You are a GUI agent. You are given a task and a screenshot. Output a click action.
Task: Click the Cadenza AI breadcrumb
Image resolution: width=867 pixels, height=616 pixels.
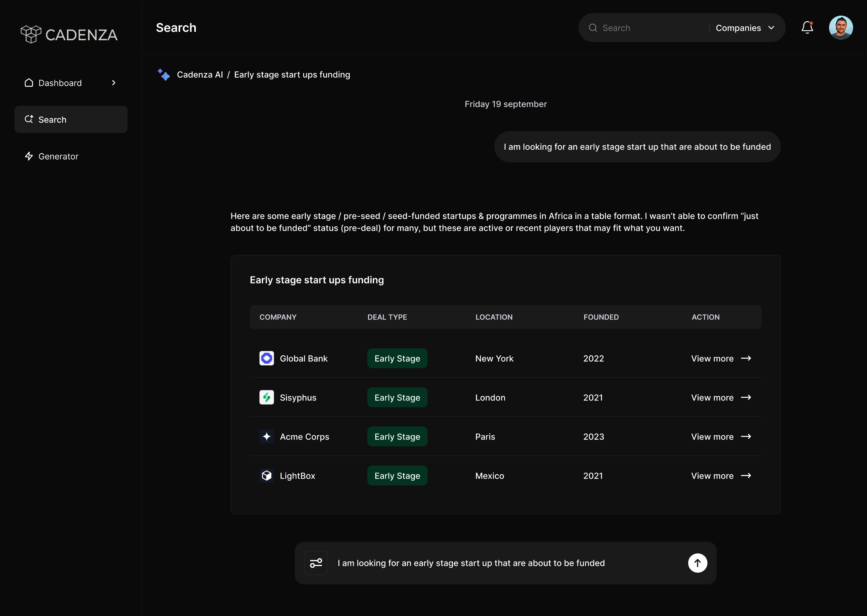pos(200,75)
